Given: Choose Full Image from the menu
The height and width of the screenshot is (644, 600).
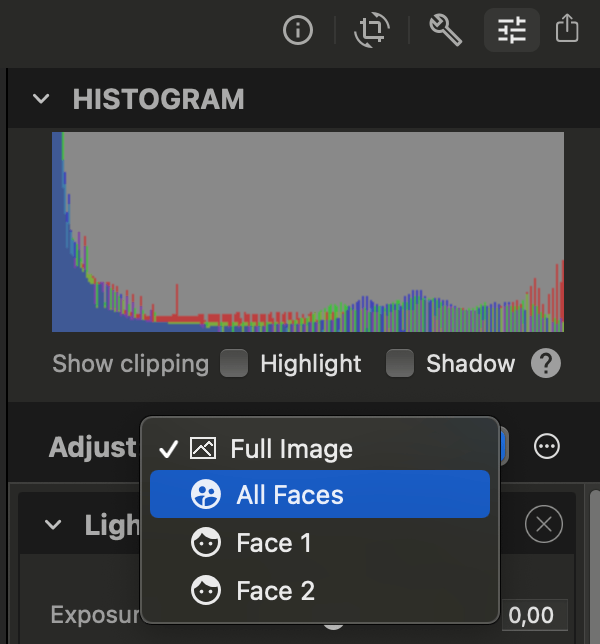Looking at the screenshot, I should coord(320,448).
